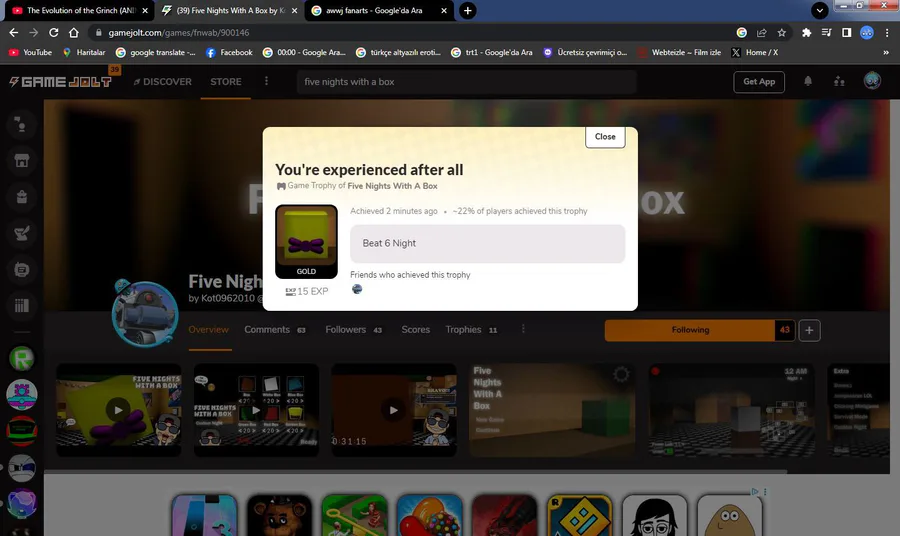
Task: Close the trophy popup dialog
Action: click(x=605, y=137)
